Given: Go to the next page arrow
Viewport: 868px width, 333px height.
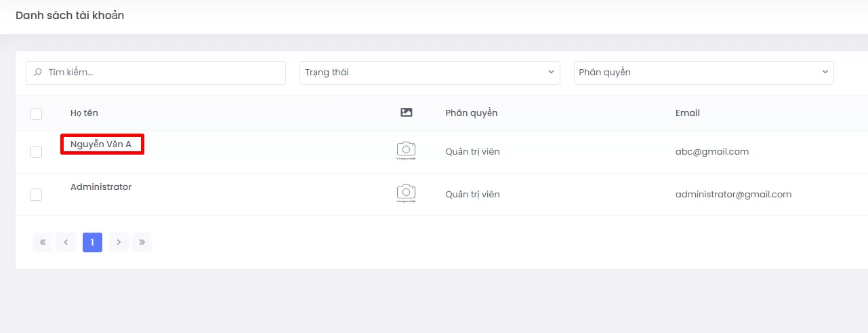Looking at the screenshot, I should coord(119,242).
